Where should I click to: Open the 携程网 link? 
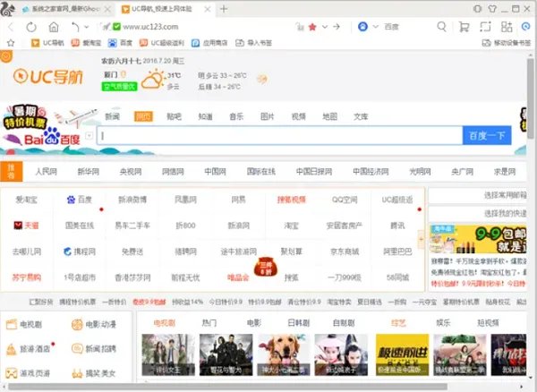click(x=80, y=251)
